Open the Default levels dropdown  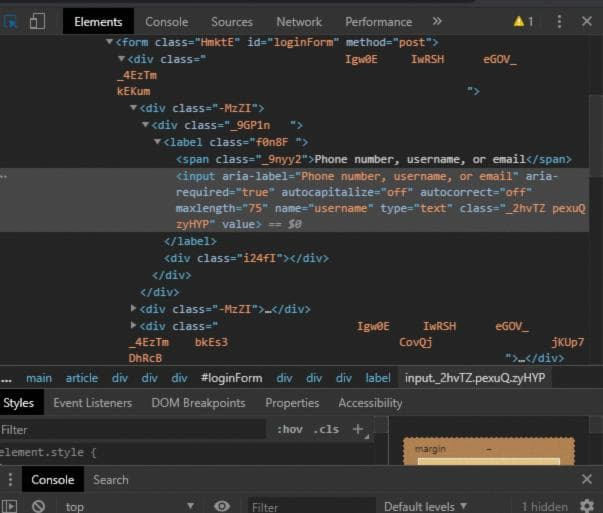click(425, 507)
